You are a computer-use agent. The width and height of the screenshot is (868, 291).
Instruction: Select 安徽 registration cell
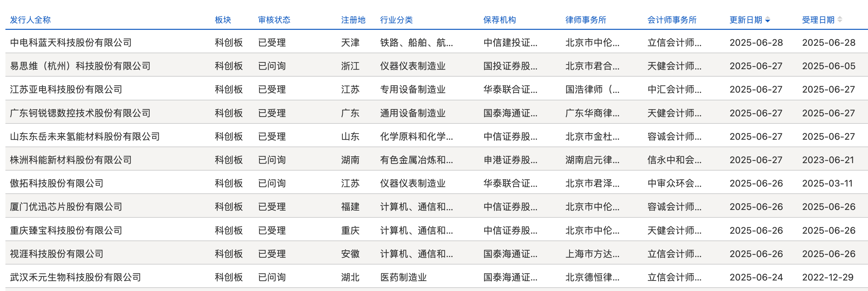point(350,254)
